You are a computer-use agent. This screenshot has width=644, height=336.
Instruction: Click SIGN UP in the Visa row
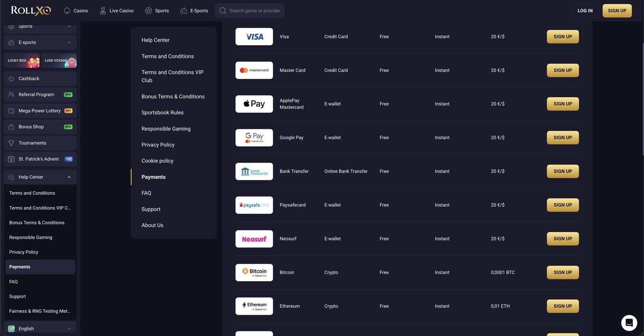[563, 37]
